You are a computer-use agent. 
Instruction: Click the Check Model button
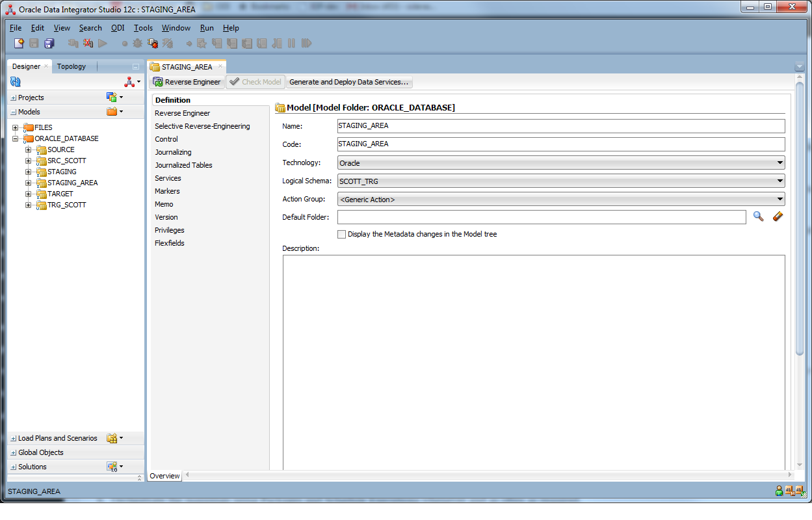click(x=255, y=82)
